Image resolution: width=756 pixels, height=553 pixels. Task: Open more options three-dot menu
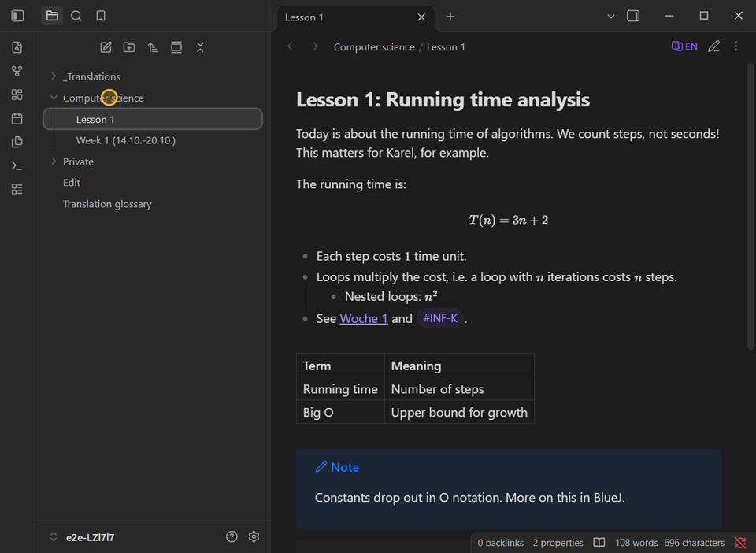(736, 46)
